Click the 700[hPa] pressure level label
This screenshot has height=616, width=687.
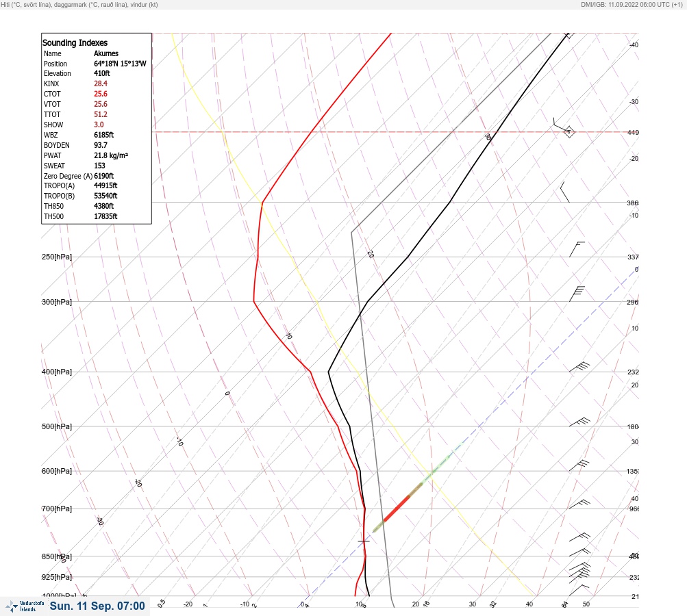click(x=57, y=509)
